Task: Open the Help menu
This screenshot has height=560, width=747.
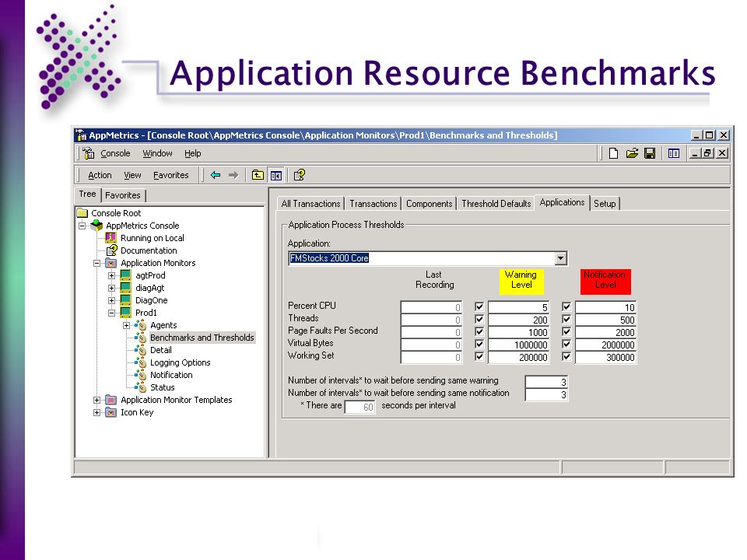Action: click(x=192, y=153)
